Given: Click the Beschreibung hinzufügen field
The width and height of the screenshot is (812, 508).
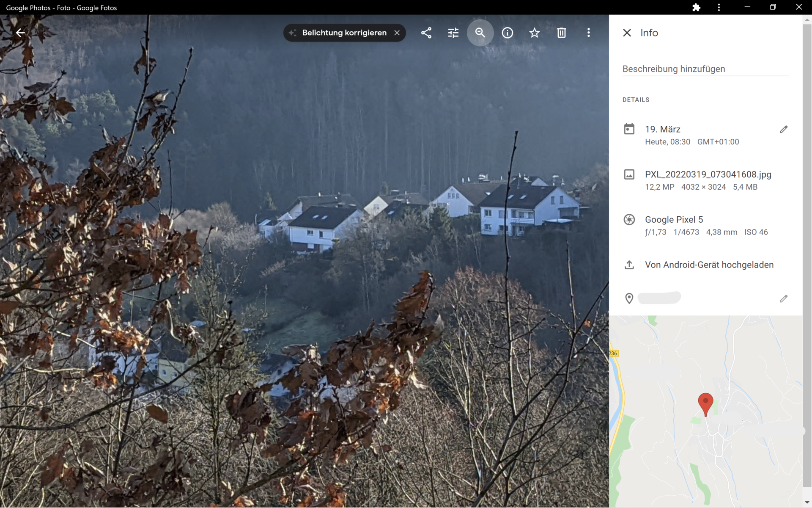Looking at the screenshot, I should (705, 69).
